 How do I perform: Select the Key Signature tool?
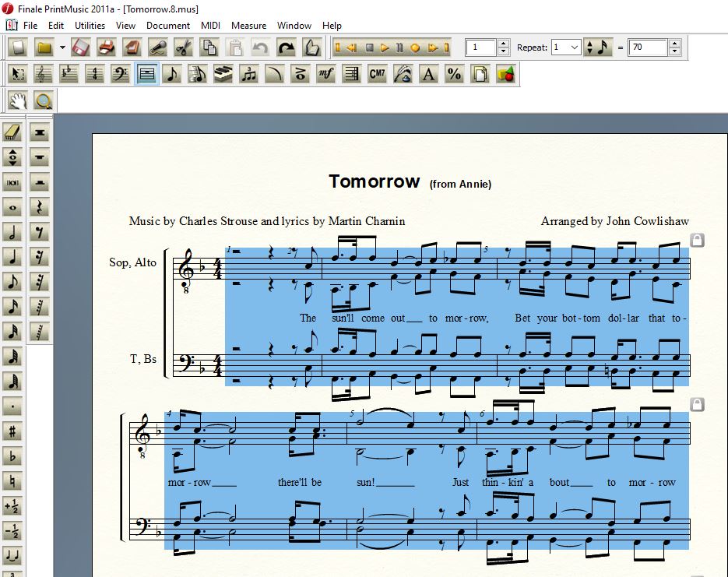pyautogui.click(x=69, y=74)
